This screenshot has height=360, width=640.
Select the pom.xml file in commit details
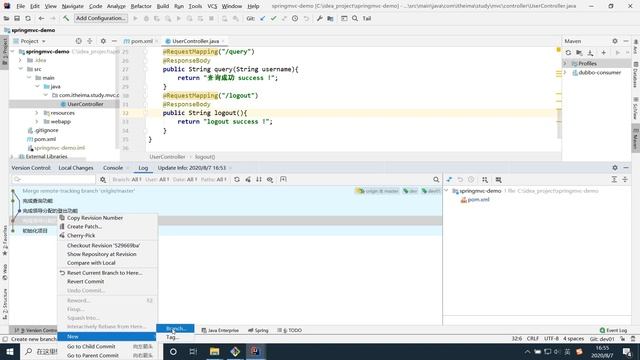pyautogui.click(x=475, y=200)
